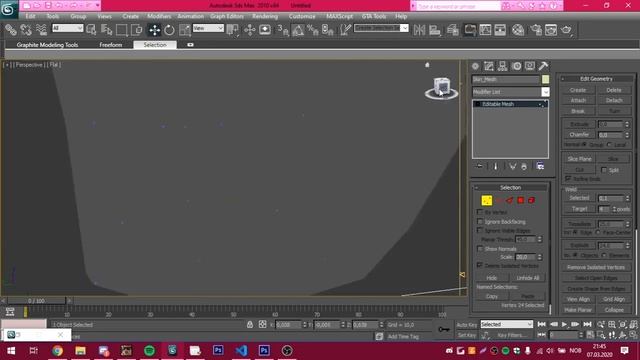
Task: Activate the Select and Scale tool
Action: coord(184,29)
